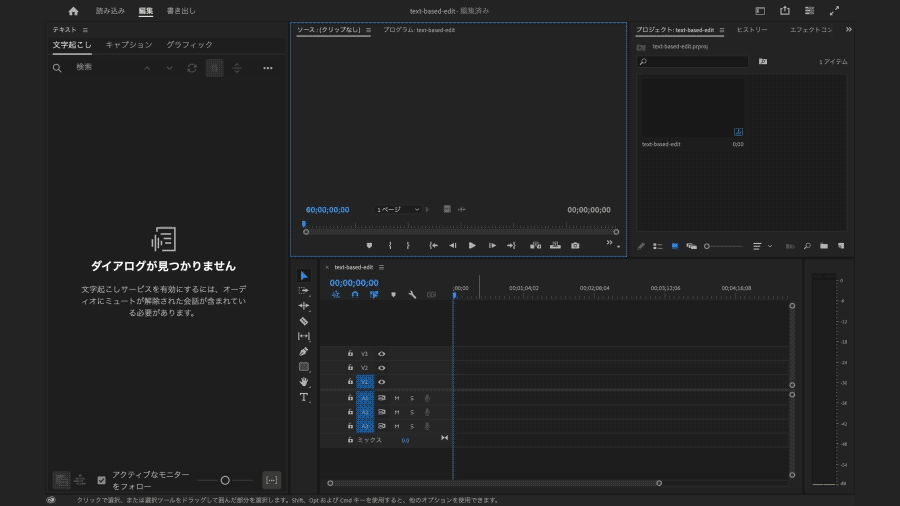Select the Track Select Forward tool
The height and width of the screenshot is (506, 900).
pos(304,291)
